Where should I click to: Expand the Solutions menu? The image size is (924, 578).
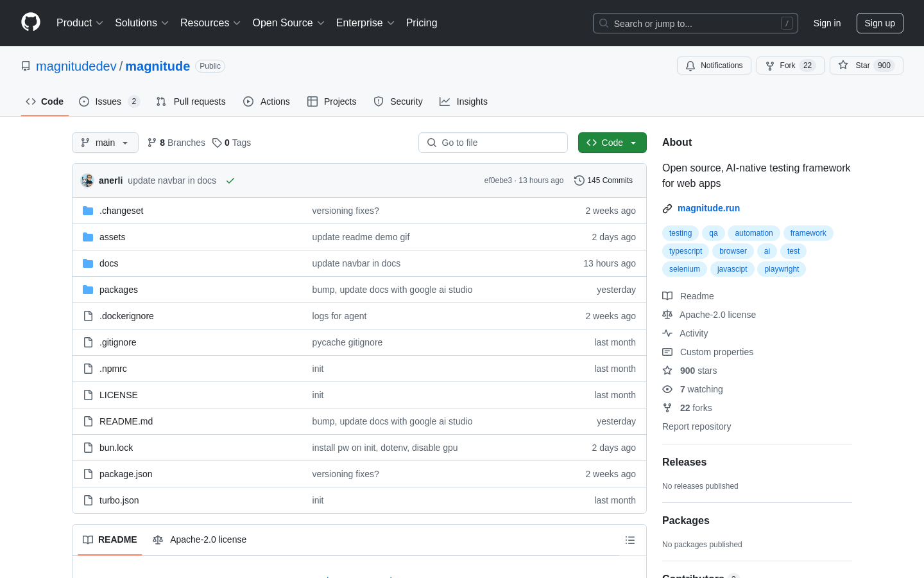click(142, 23)
